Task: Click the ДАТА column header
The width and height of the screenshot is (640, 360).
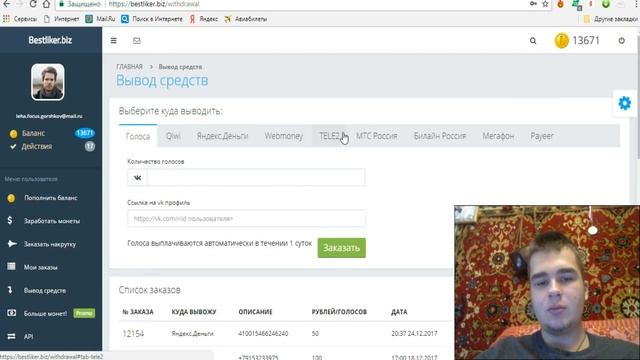Action: pyautogui.click(x=399, y=312)
